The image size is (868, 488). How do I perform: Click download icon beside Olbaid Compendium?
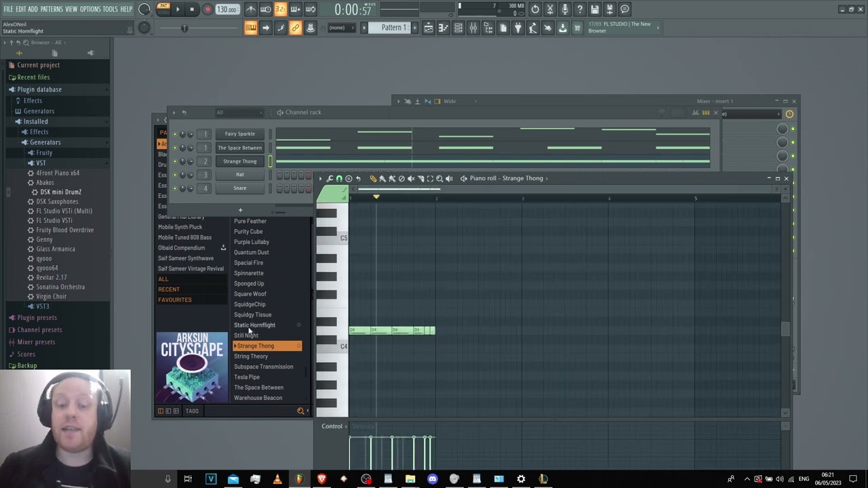223,247
